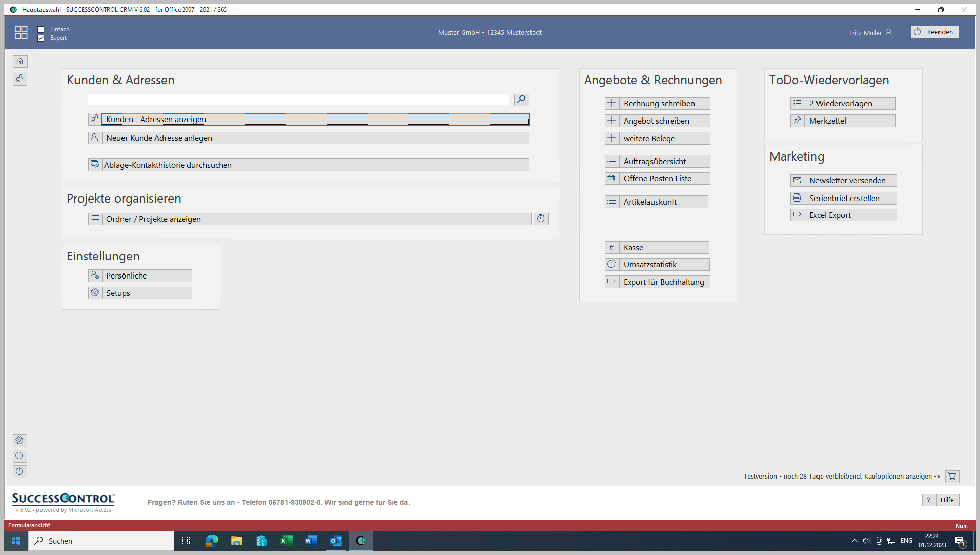Click Rechnung schreiben button
Viewport: 980px width, 555px height.
[x=658, y=103]
